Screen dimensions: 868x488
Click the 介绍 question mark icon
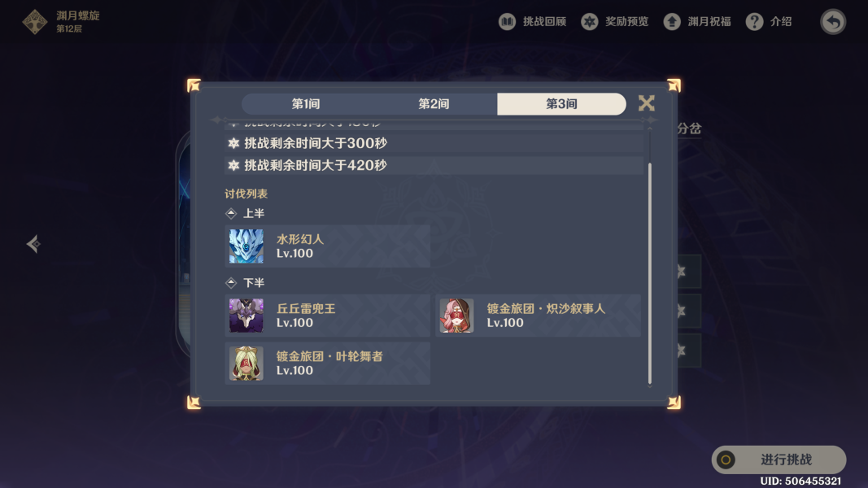[754, 22]
